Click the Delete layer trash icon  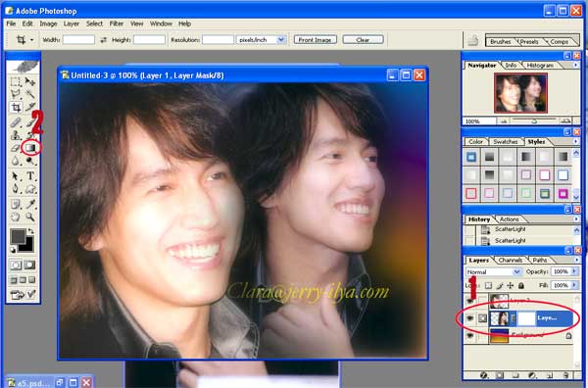tap(565, 375)
